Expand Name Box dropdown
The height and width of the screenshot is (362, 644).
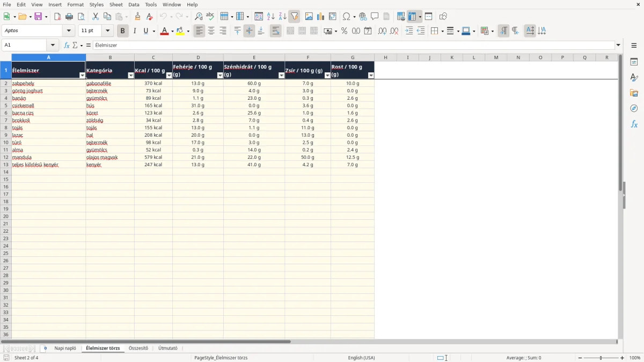pyautogui.click(x=53, y=46)
